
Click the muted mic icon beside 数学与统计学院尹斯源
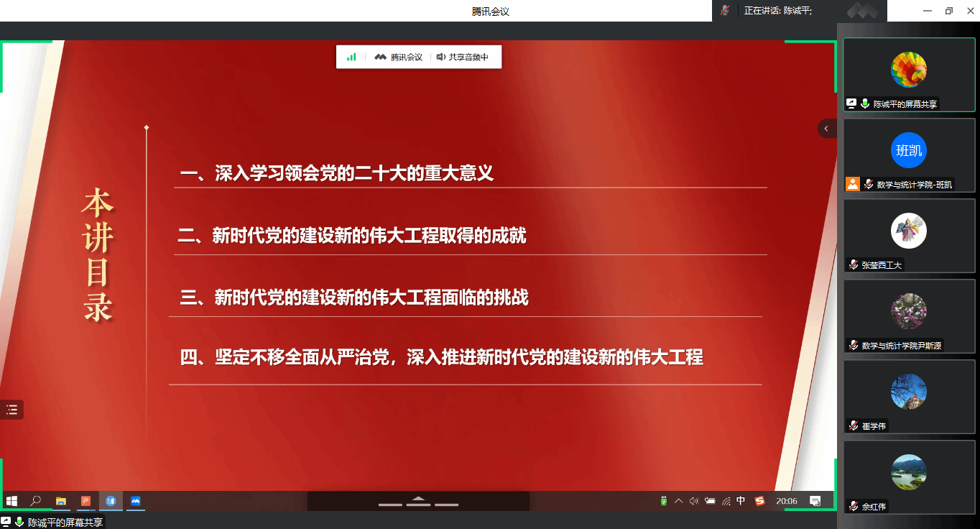pos(854,345)
